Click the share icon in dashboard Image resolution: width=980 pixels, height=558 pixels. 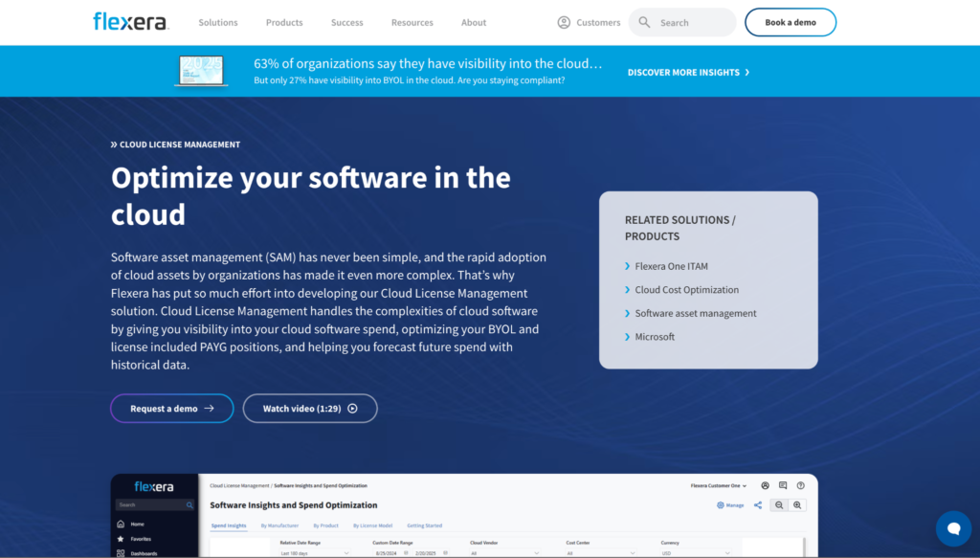tap(758, 505)
